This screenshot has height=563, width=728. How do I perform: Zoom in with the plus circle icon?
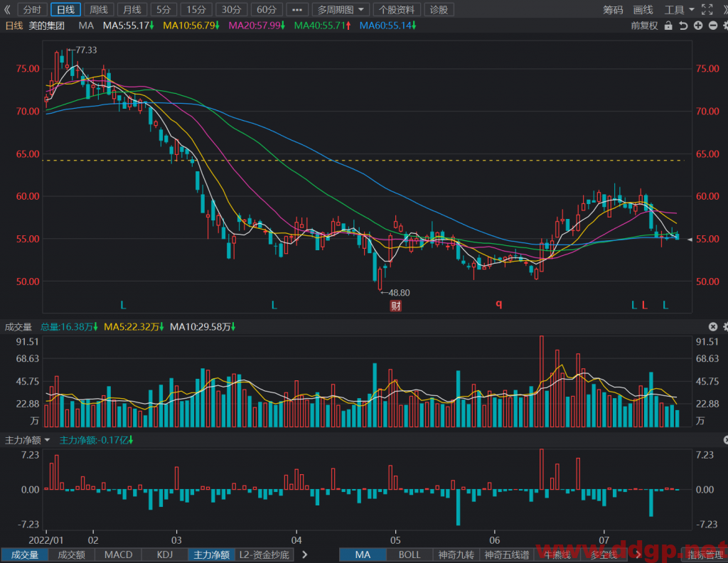tap(698, 26)
